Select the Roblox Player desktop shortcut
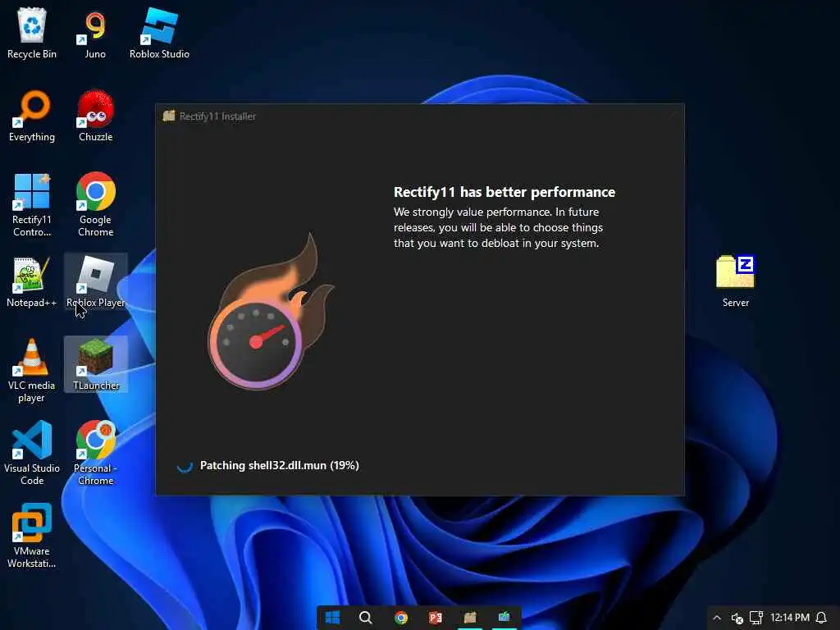This screenshot has width=840, height=630. [95, 282]
